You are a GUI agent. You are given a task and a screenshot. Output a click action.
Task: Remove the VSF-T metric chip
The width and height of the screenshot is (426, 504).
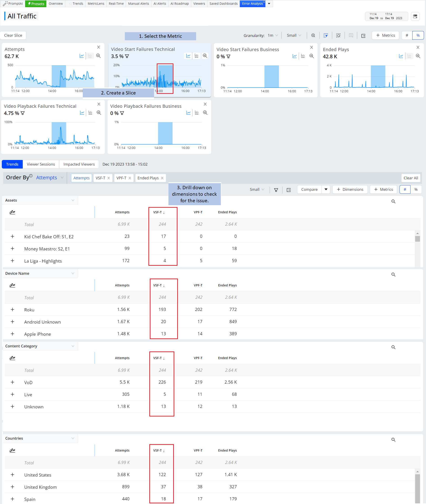click(x=109, y=178)
